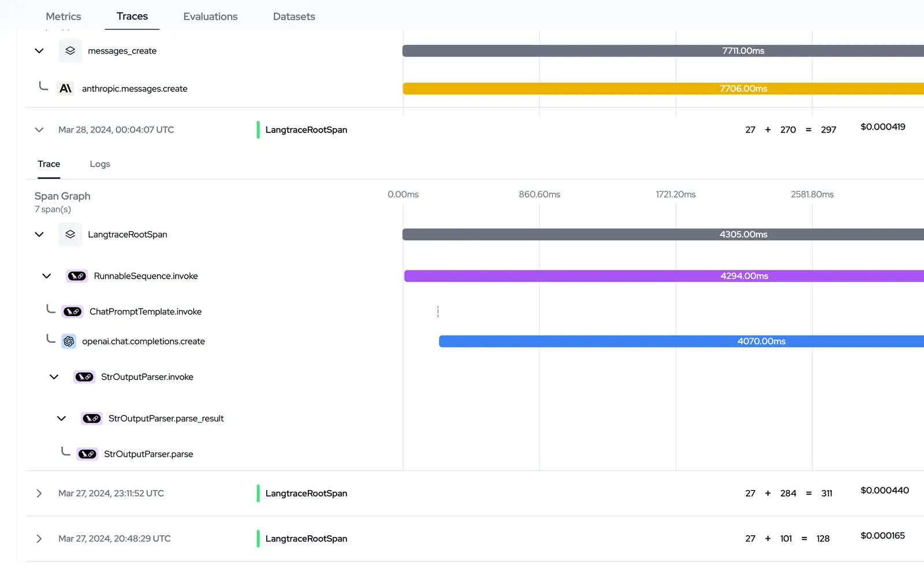Open the Logs sub-tab

point(100,164)
